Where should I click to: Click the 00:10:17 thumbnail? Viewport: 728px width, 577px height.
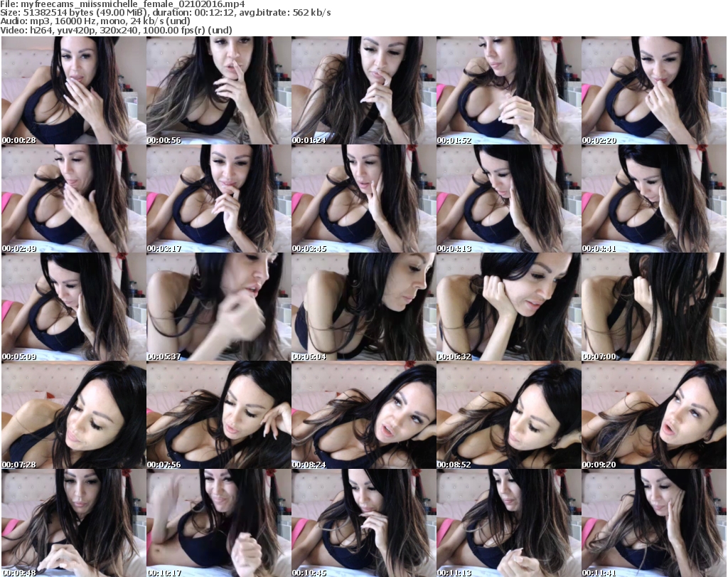pyautogui.click(x=218, y=523)
